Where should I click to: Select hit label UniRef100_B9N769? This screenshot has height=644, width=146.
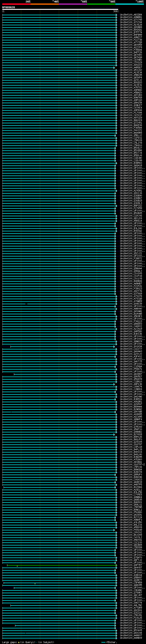pos(131,98)
